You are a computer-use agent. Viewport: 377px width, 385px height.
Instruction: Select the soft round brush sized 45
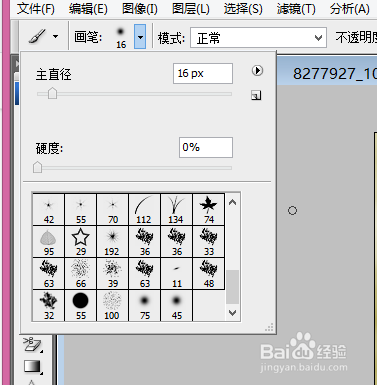(x=177, y=306)
